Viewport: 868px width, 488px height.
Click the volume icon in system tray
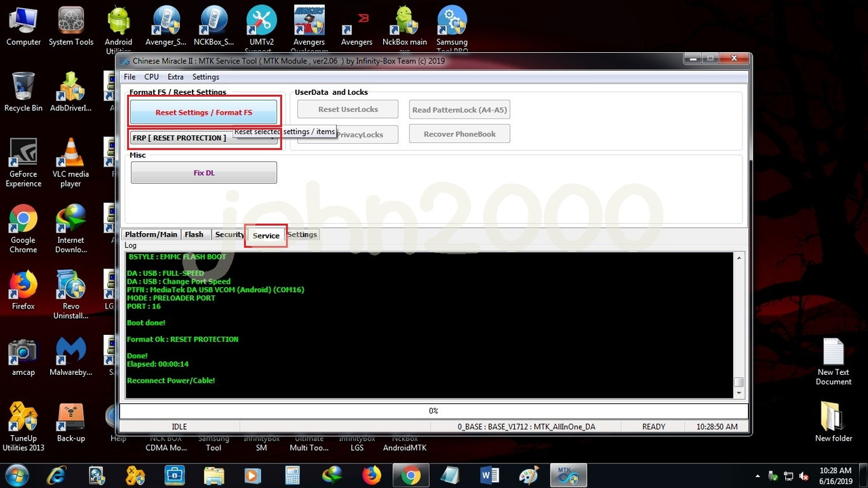click(804, 475)
